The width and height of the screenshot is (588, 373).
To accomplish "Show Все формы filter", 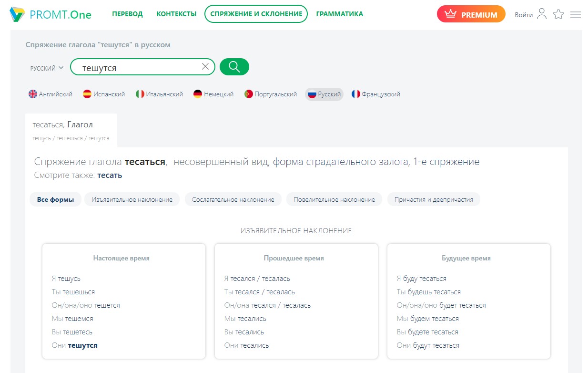I will click(x=55, y=199).
